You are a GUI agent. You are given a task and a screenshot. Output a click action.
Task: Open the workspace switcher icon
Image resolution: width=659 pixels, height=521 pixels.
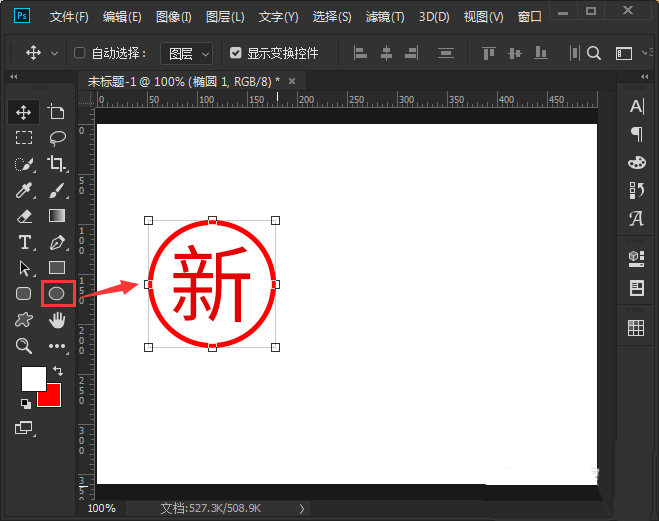coord(624,53)
